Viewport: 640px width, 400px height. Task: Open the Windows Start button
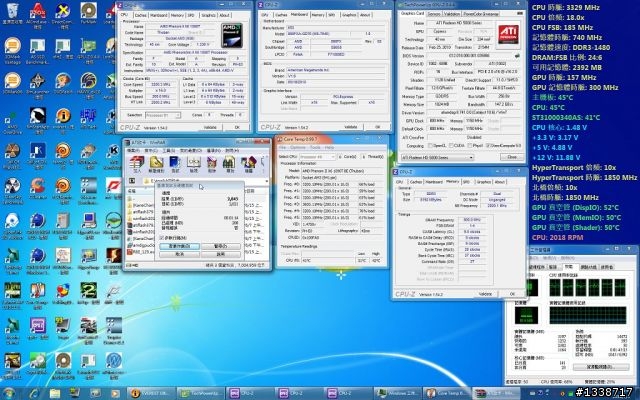coord(9,393)
